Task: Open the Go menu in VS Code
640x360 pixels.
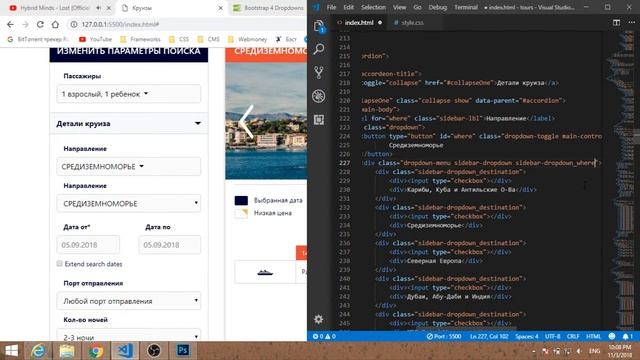Action: 417,7
